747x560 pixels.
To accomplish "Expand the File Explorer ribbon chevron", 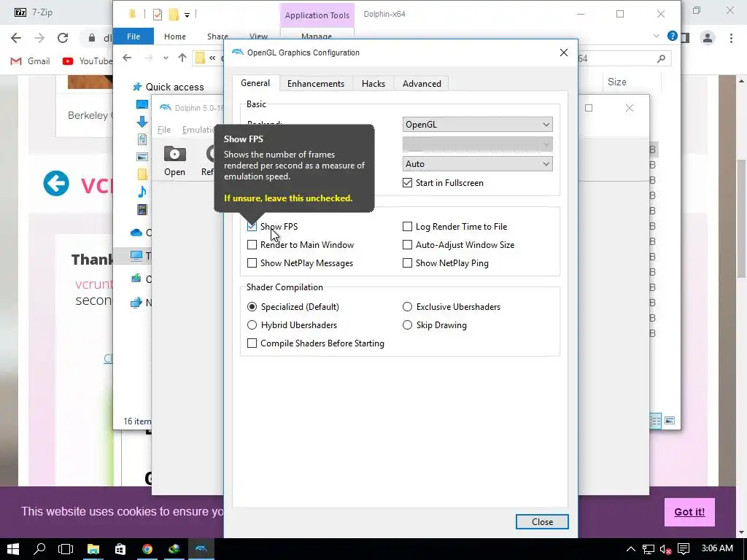I will [x=657, y=36].
